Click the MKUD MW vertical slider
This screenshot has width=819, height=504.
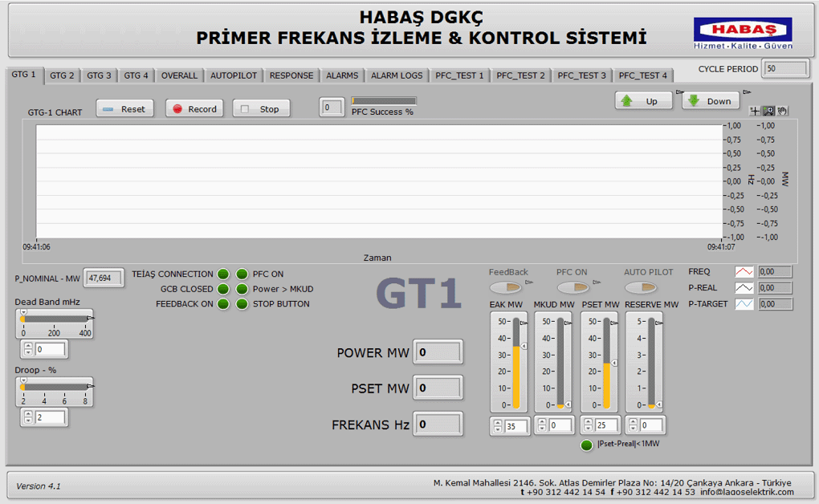[x=560, y=363]
